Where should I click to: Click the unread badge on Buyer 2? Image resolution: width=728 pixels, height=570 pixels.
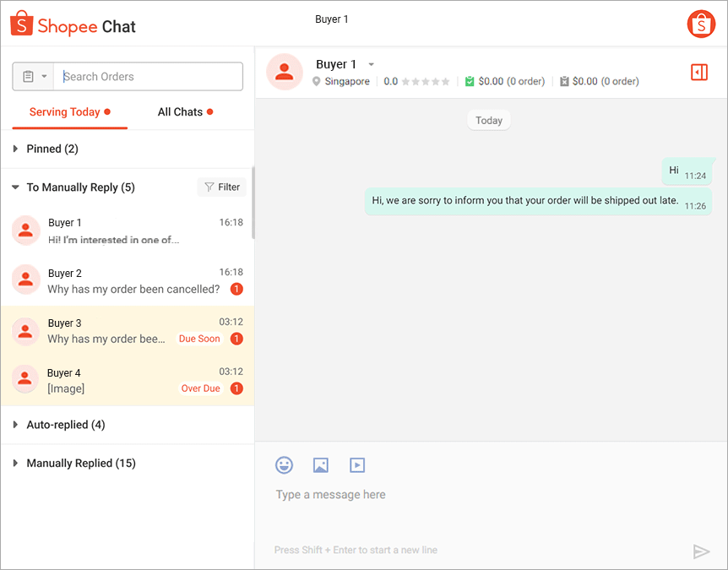point(236,289)
